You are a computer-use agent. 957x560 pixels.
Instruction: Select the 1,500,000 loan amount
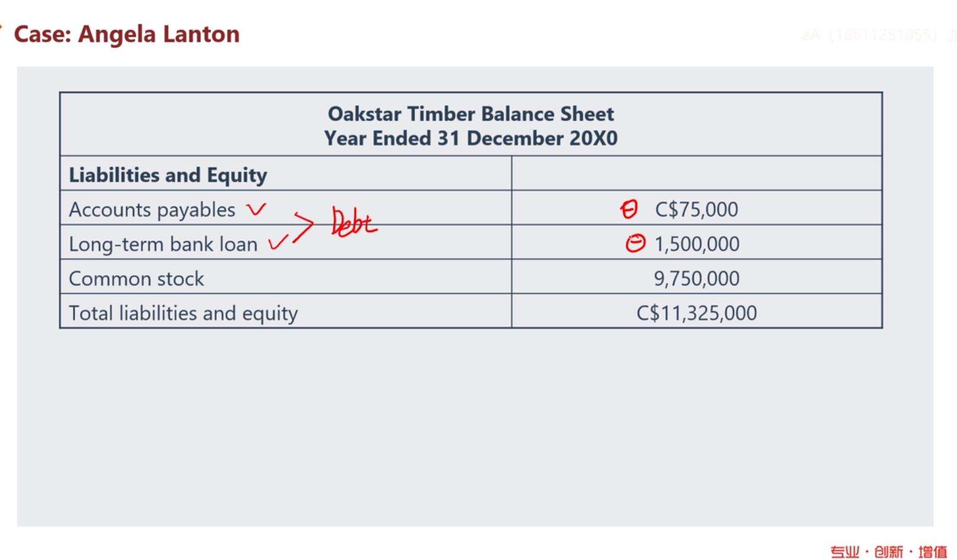click(696, 244)
